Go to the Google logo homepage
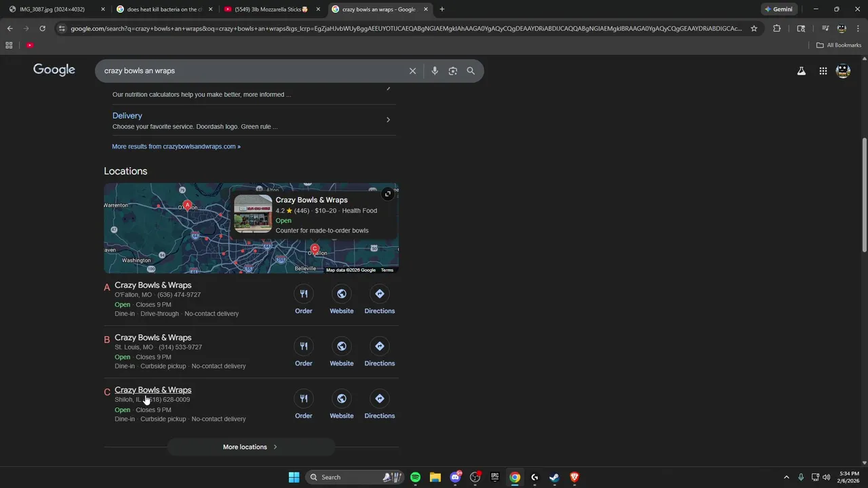The width and height of the screenshot is (868, 488). tap(54, 70)
